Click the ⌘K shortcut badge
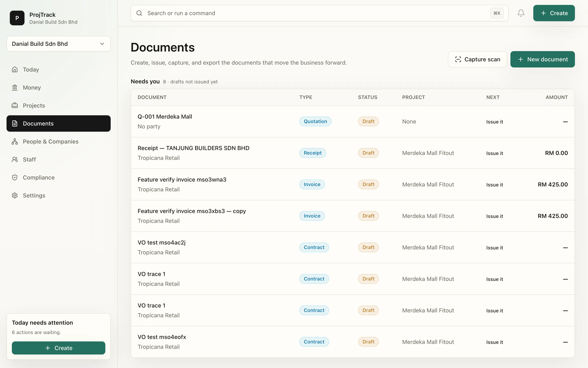This screenshot has height=368, width=588. [x=497, y=13]
